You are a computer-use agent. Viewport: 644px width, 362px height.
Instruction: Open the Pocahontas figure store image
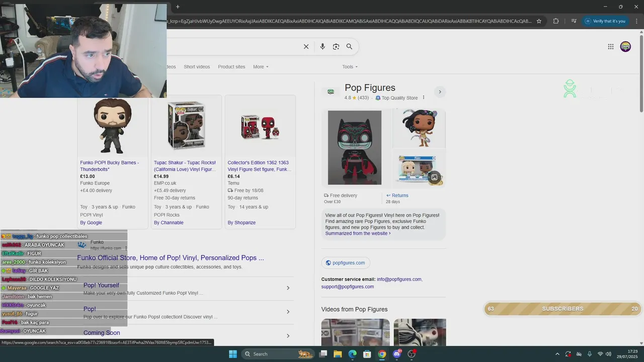[419, 128]
